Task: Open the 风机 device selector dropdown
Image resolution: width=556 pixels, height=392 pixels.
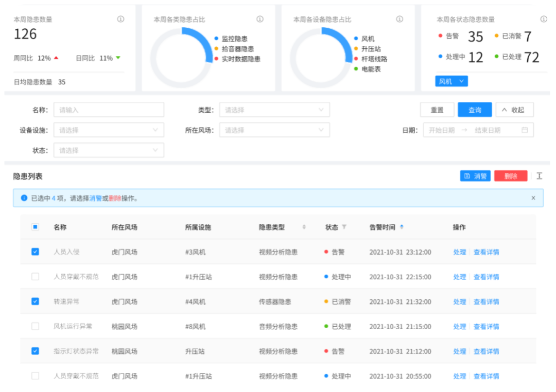Action: (451, 81)
